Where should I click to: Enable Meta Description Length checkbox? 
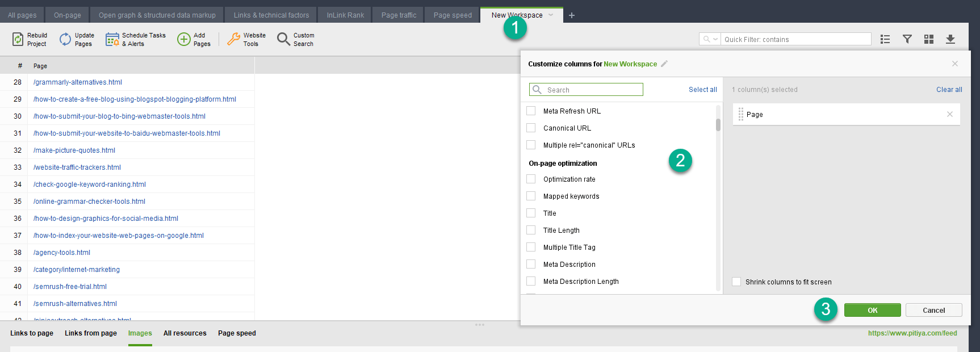(x=531, y=281)
